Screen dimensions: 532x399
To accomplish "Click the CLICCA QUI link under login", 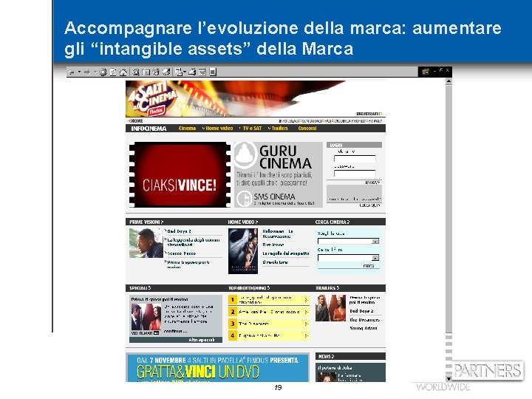I will click(370, 205).
